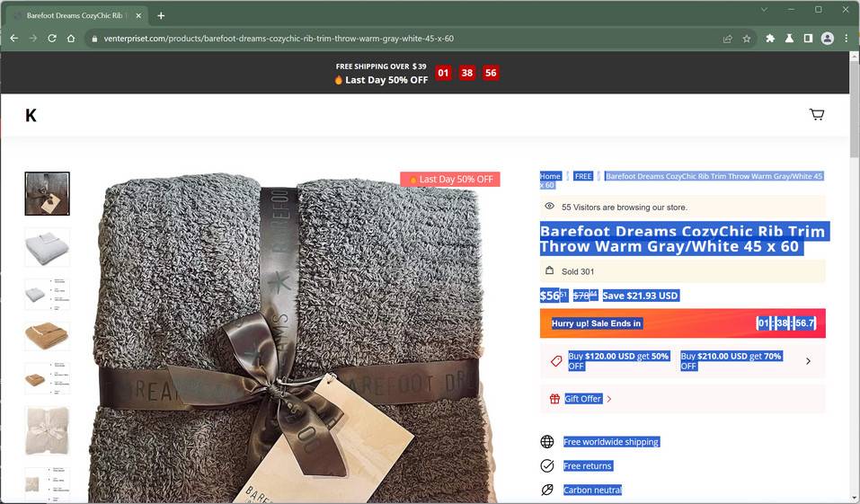Click the gift box icon

(x=554, y=399)
